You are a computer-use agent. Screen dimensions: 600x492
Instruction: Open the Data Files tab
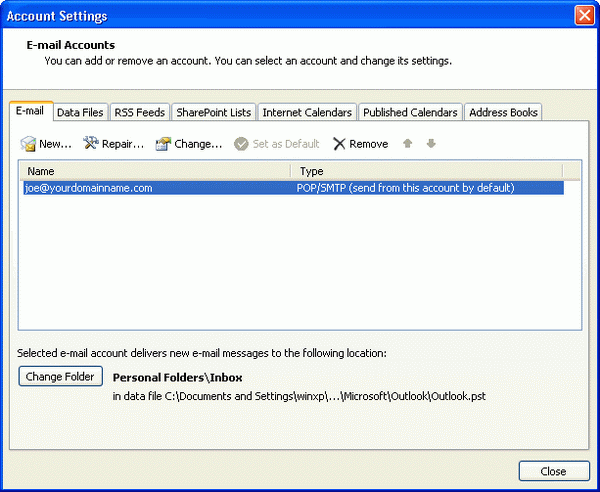80,113
